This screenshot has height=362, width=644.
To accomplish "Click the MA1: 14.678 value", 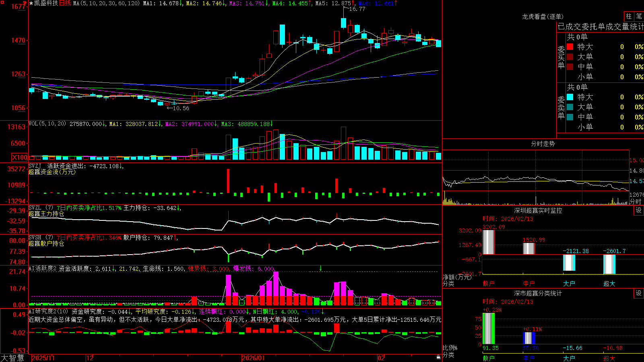I will click(x=162, y=3).
